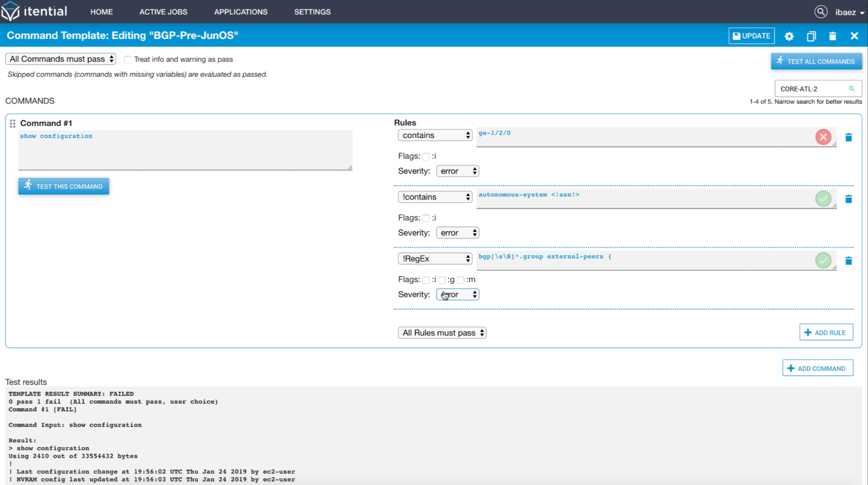
Task: Click into the show configuration command field
Action: click(185, 150)
